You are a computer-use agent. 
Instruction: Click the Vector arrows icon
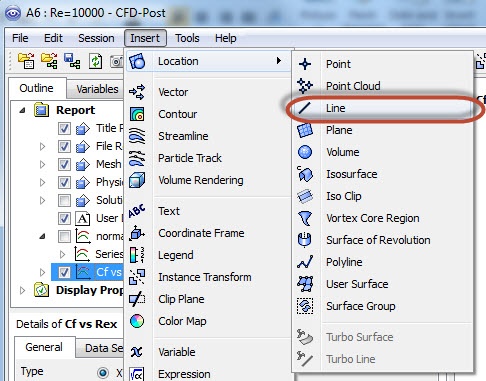point(137,92)
